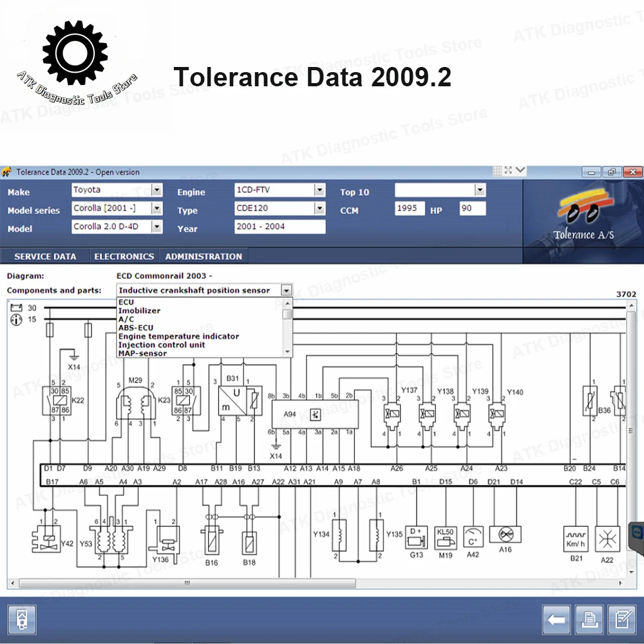Select Engine temperature indicator entry
The image size is (644, 644).
point(178,336)
